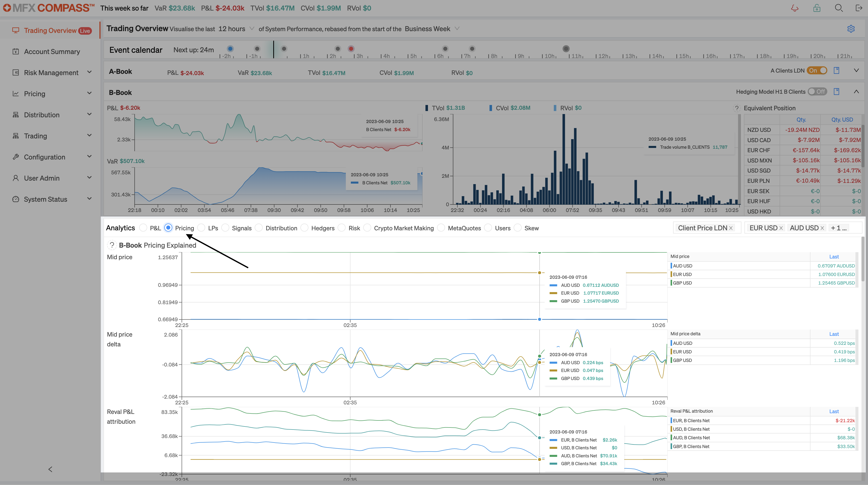
Task: Open the Trading Overview Live menu item
Action: [x=50, y=30]
